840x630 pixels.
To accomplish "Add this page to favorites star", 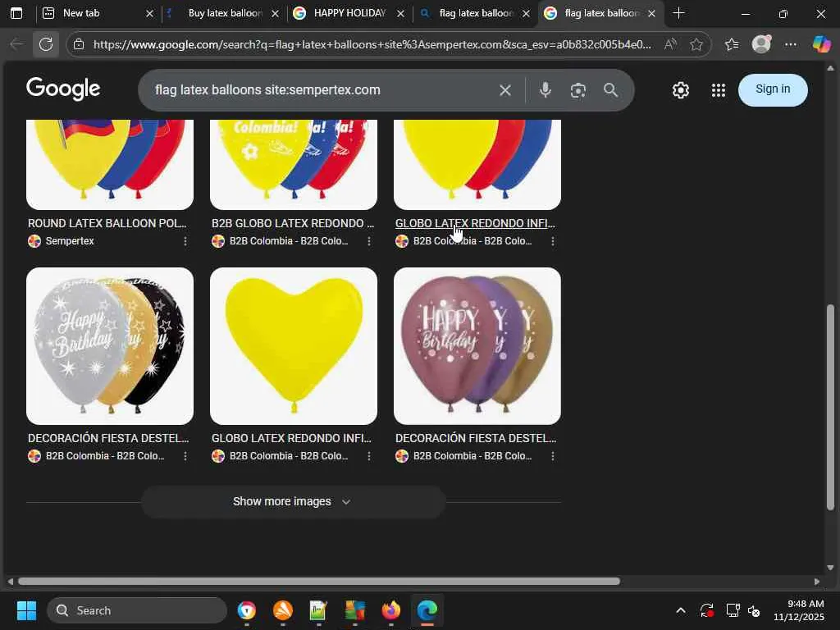I will tap(696, 44).
